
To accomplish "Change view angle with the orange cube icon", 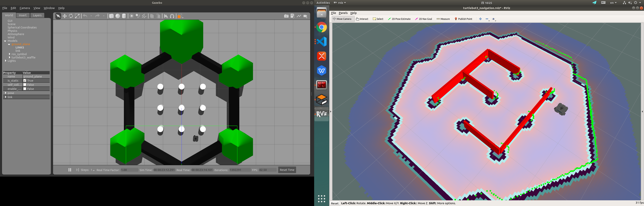I will pos(180,16).
